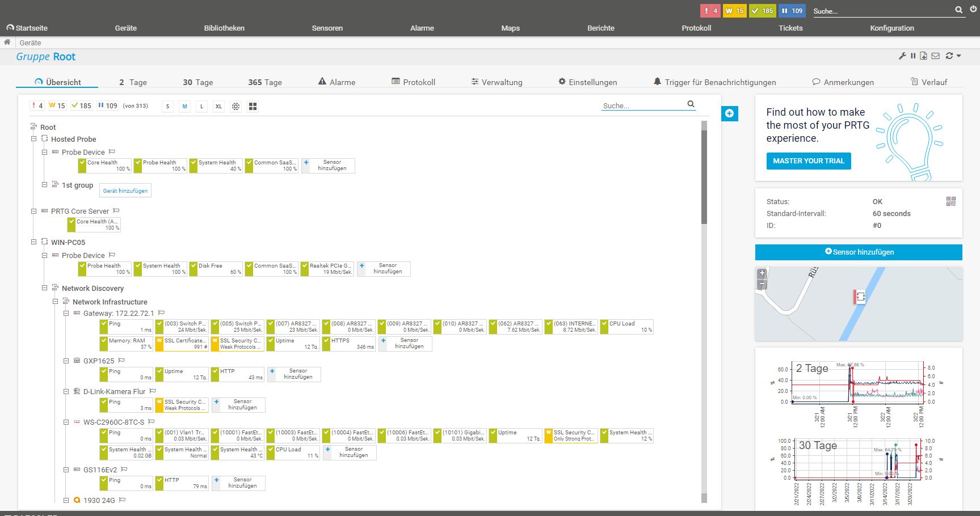Click Gerät hinzufügen next to 1st group
This screenshot has height=516, width=980.
(125, 191)
